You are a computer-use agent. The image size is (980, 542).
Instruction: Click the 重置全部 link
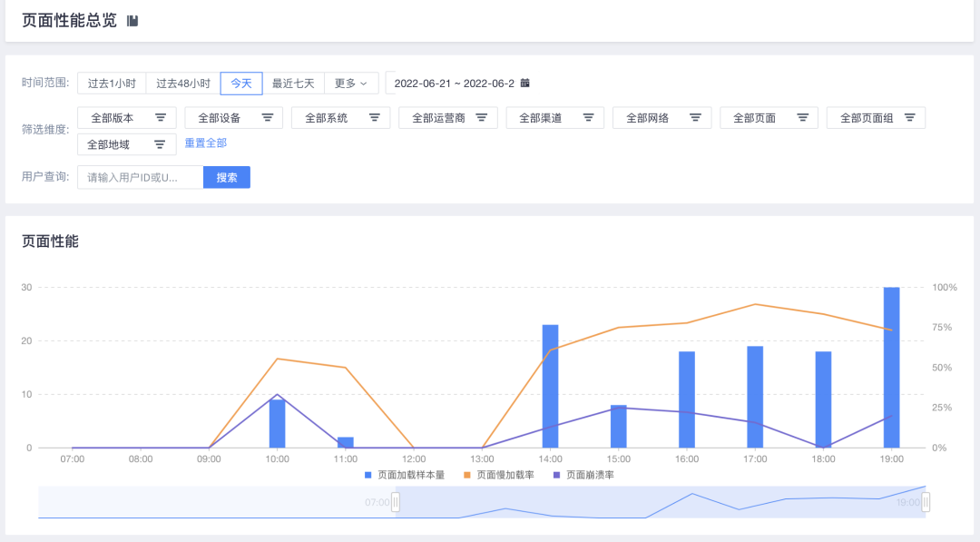click(x=206, y=143)
